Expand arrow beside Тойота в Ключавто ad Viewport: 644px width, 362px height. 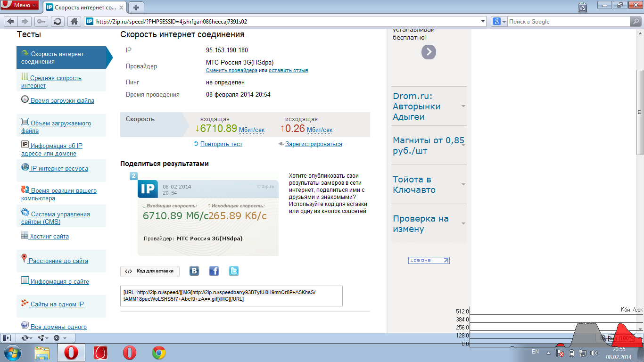[463, 185]
